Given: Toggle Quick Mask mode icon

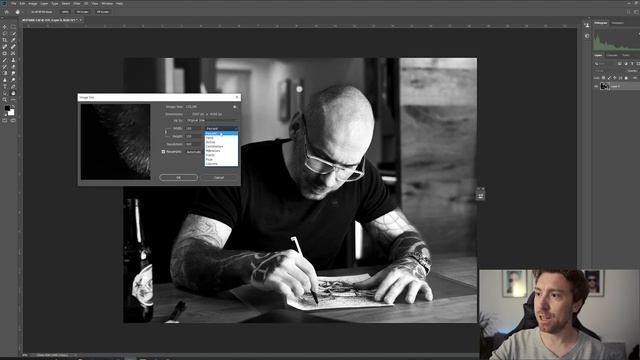Looking at the screenshot, I should pos(5,120).
